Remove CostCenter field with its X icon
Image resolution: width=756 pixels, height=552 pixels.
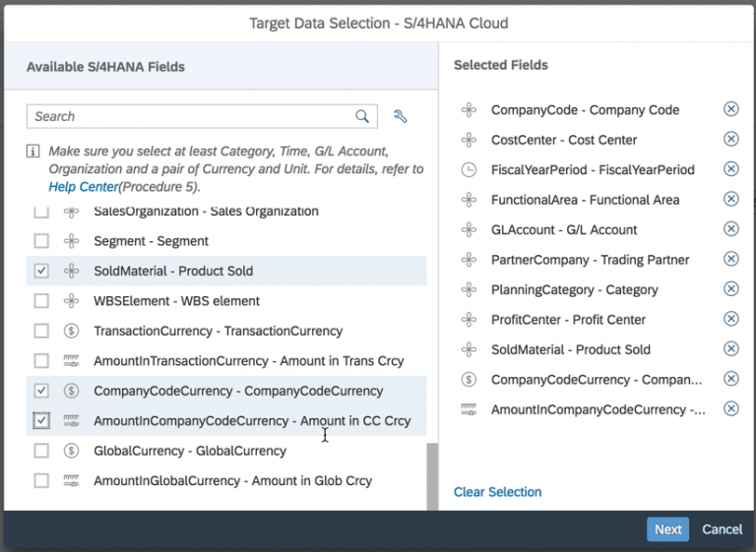coord(731,140)
